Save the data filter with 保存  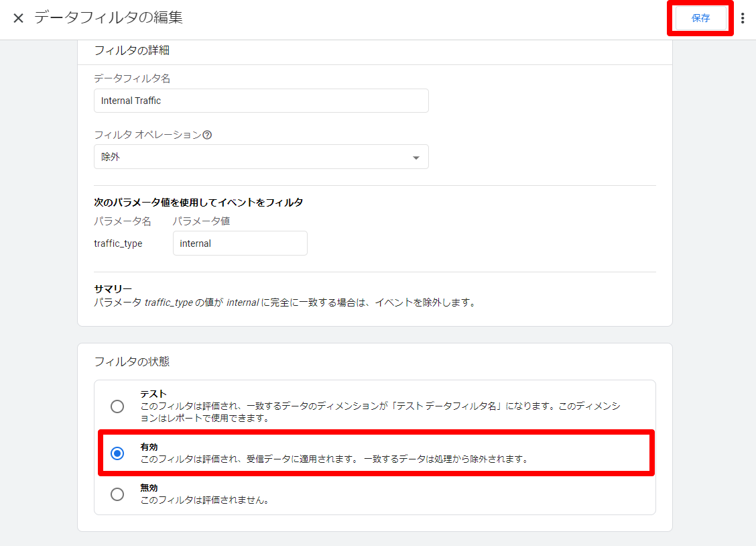click(x=700, y=18)
